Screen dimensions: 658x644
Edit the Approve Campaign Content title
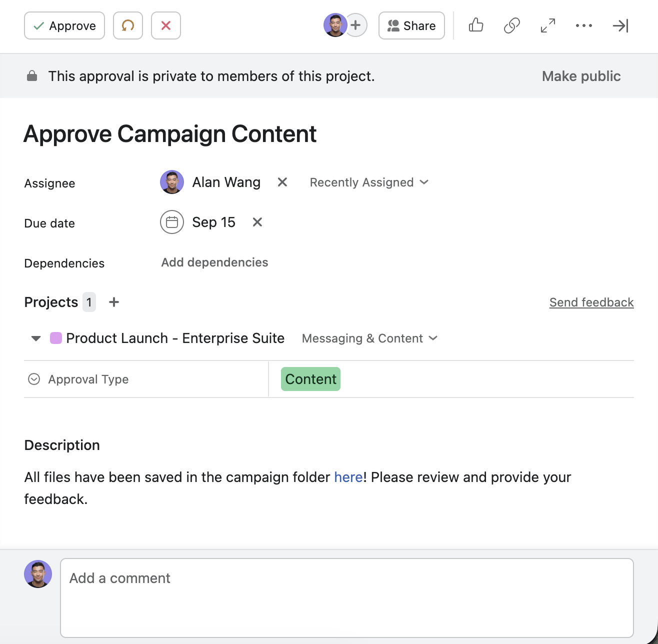click(x=170, y=134)
